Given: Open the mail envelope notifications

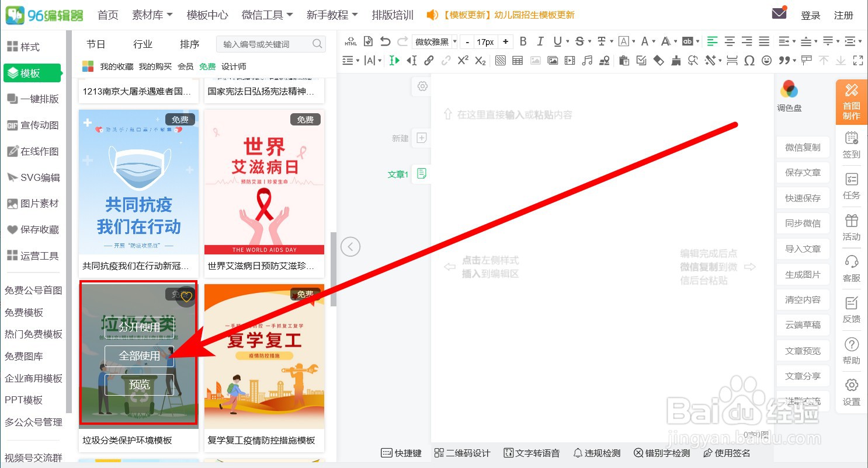Looking at the screenshot, I should pyautogui.click(x=779, y=14).
